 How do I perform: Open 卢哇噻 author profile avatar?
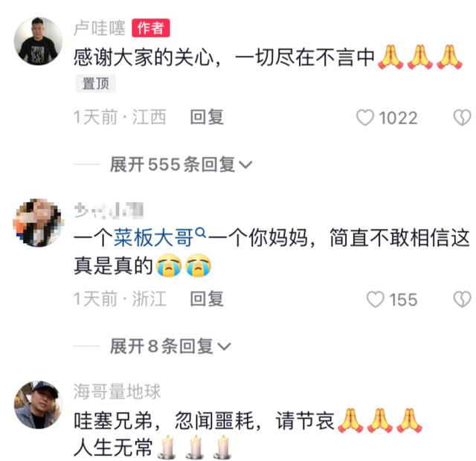[38, 42]
